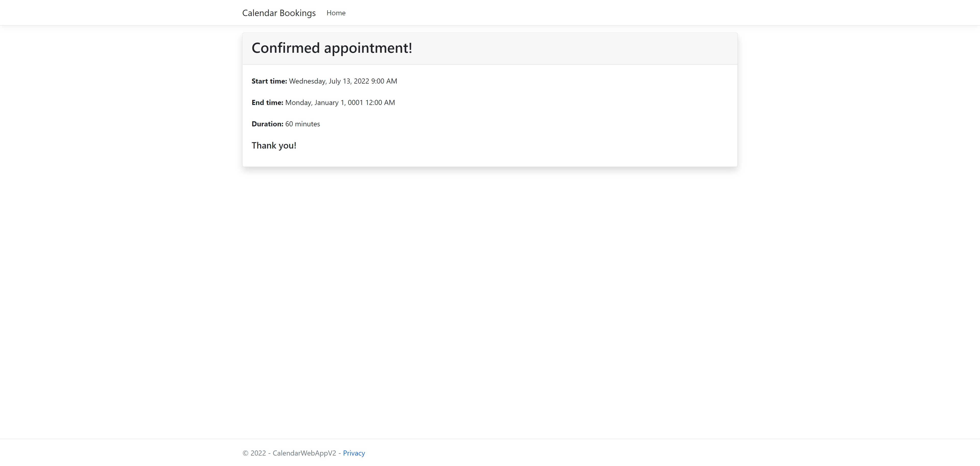The image size is (980, 466).
Task: Click the Confirmed appointment heading
Action: coord(331,48)
